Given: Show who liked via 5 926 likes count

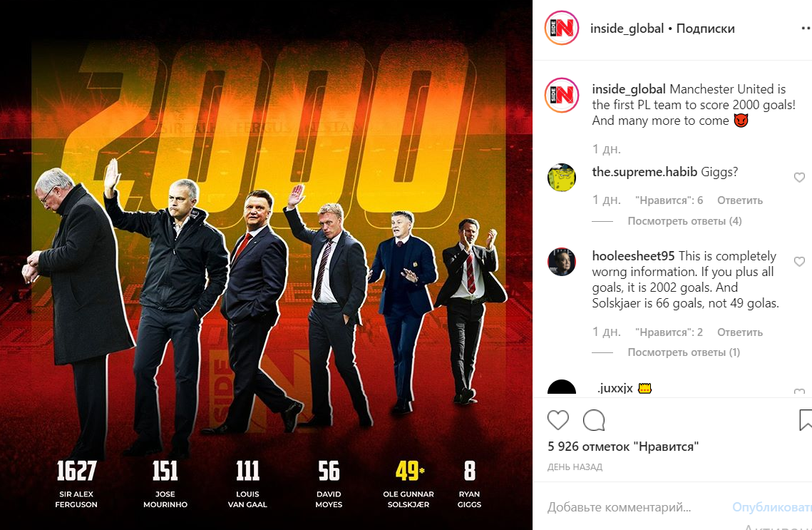Looking at the screenshot, I should (623, 447).
